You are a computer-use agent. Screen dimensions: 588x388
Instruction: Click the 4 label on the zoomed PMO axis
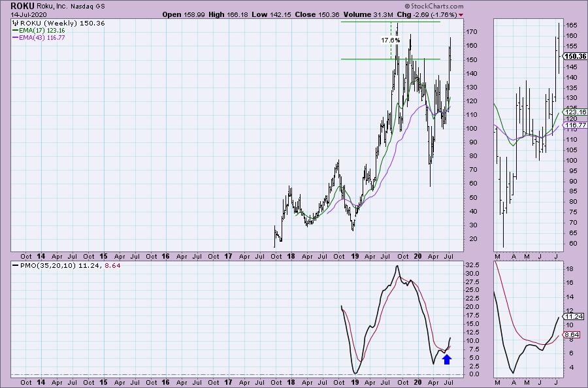click(x=571, y=367)
